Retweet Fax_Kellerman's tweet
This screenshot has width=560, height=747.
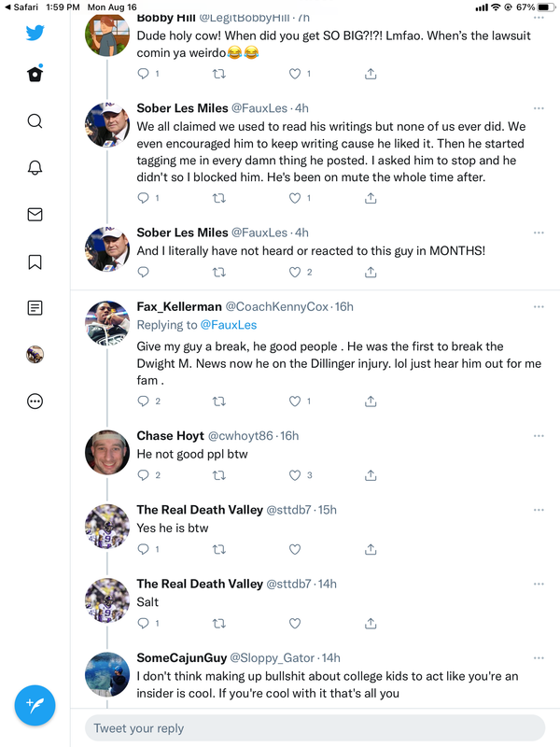tap(219, 402)
